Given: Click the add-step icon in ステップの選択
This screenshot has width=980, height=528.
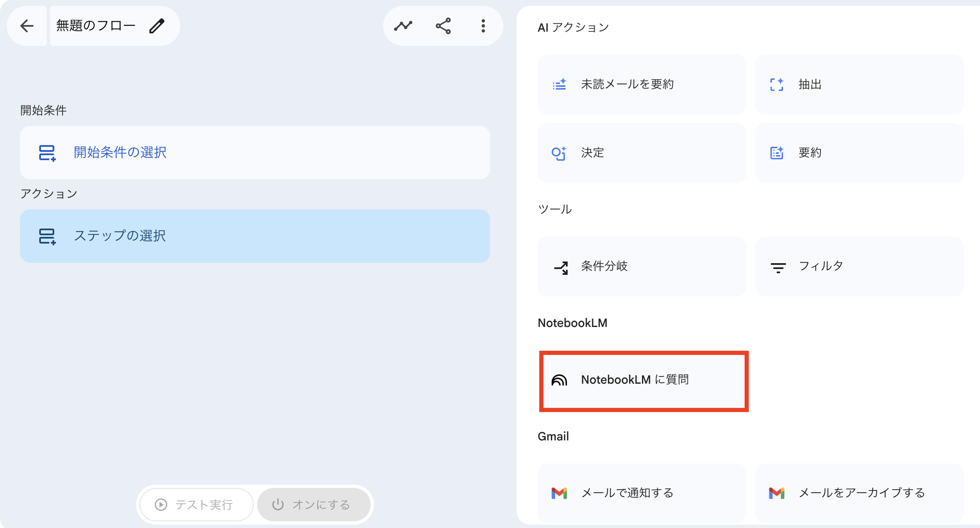Looking at the screenshot, I should pos(47,236).
